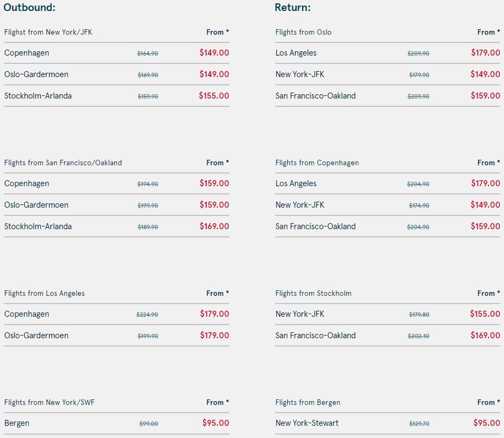Select Los Angeles under flights from Oslo
Viewport: 504px width, 438px height.
(x=296, y=53)
